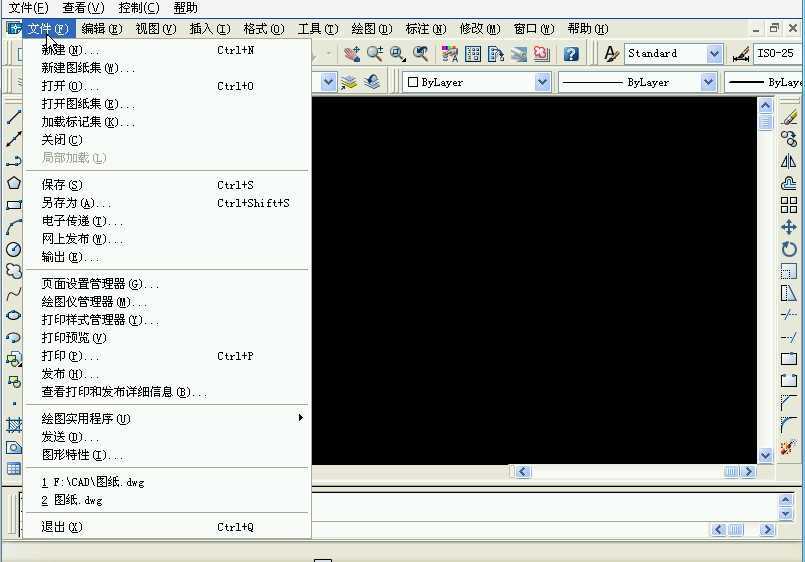
Task: Choose 打印预览(V) menu entry
Action: coord(167,338)
